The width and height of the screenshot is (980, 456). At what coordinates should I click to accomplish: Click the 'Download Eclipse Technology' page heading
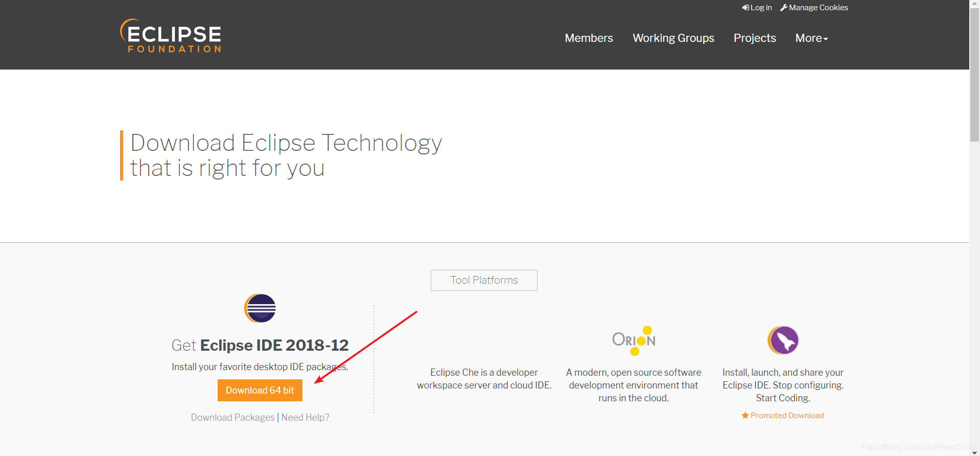(286, 155)
